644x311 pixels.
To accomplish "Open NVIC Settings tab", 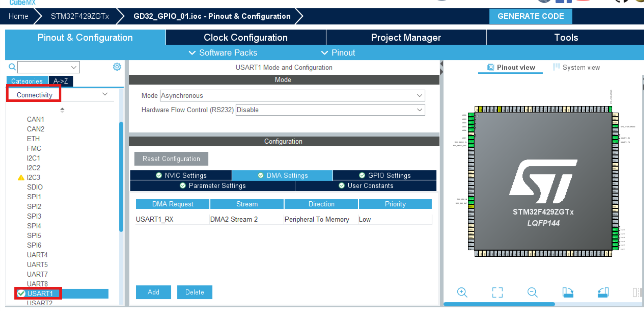I will pyautogui.click(x=181, y=175).
